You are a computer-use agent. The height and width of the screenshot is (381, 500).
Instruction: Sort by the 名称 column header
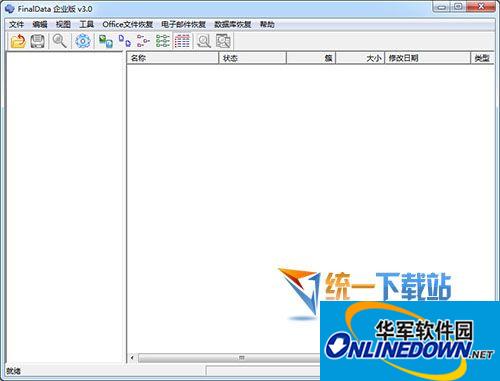[173, 58]
